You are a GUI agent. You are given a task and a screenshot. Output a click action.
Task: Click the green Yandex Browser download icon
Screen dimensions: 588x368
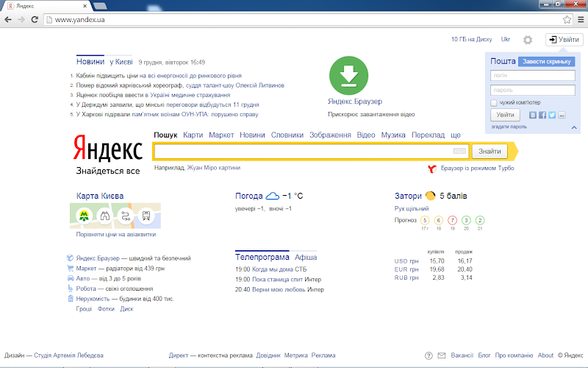pos(348,75)
